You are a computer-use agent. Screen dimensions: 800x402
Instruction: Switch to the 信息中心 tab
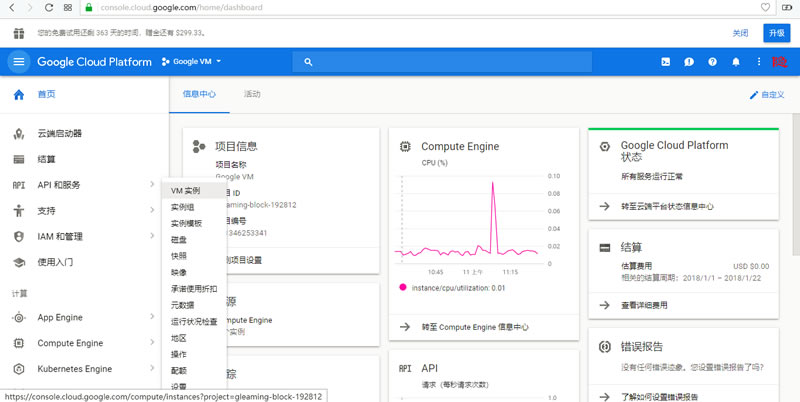pos(199,94)
